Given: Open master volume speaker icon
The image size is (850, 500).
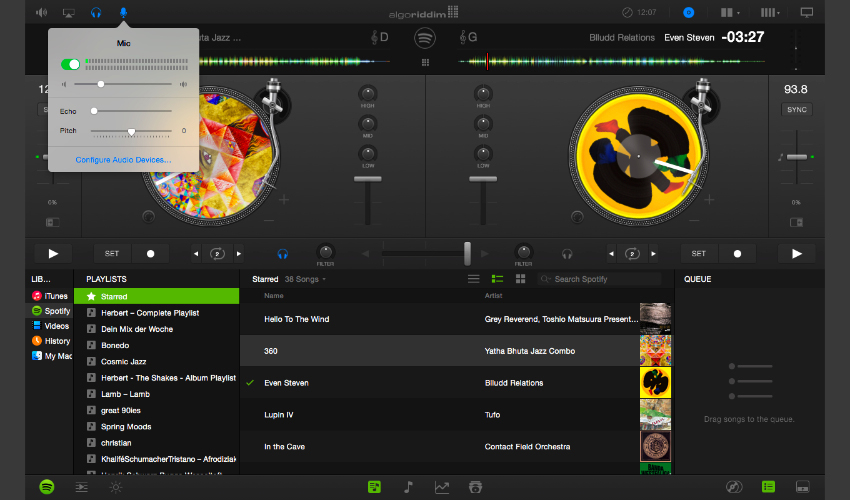Looking at the screenshot, I should point(41,12).
